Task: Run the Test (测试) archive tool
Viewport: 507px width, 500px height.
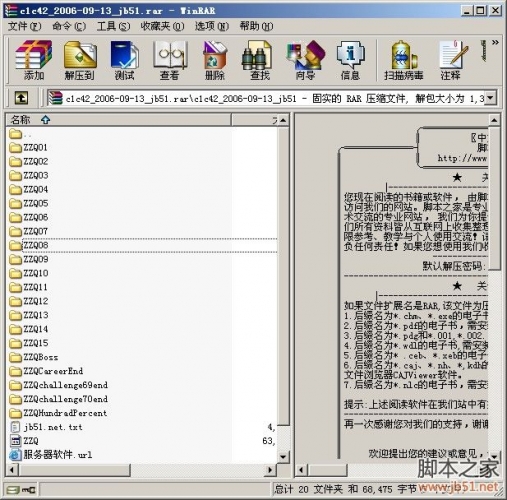Action: pyautogui.click(x=124, y=60)
